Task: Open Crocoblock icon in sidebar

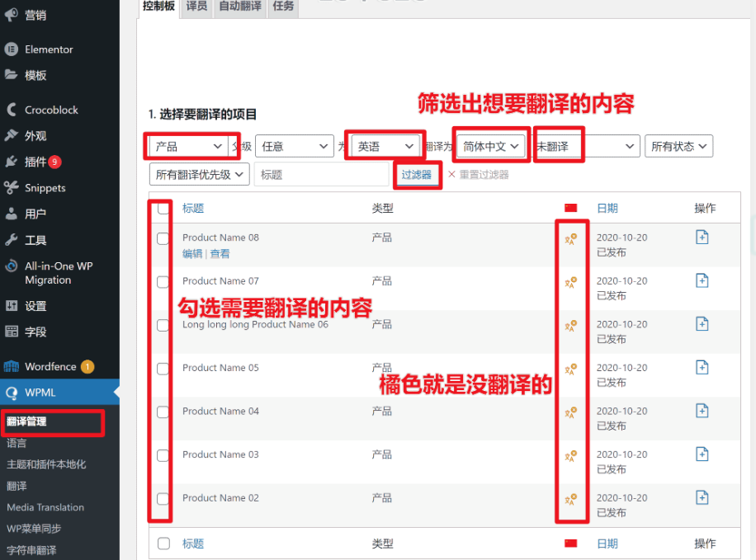Action: pos(11,110)
